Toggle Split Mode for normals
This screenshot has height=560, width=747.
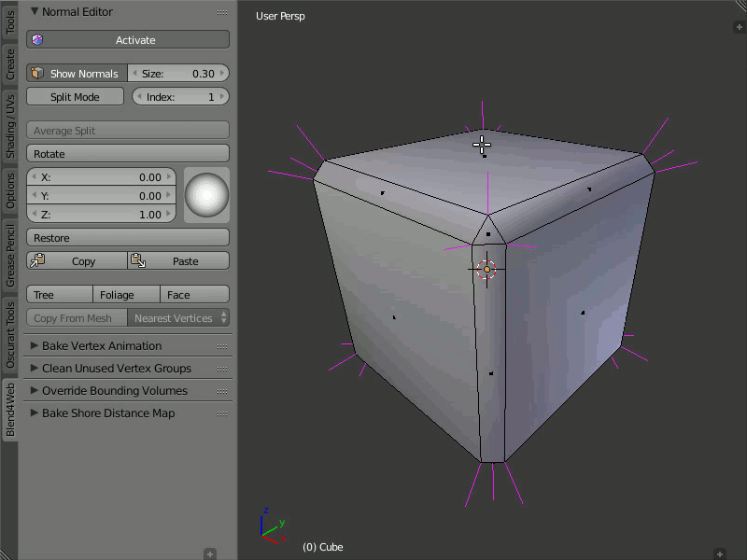pos(75,97)
